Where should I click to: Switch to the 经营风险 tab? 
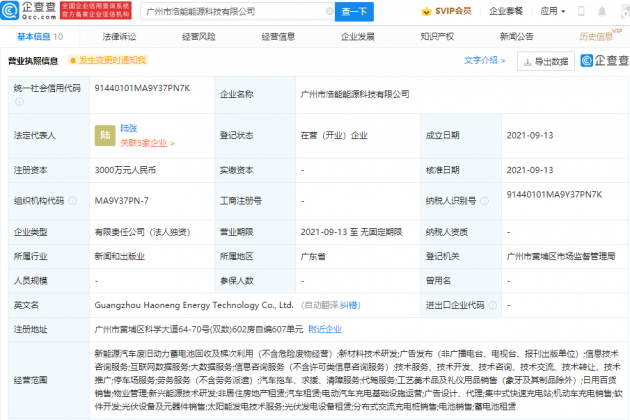(x=199, y=37)
